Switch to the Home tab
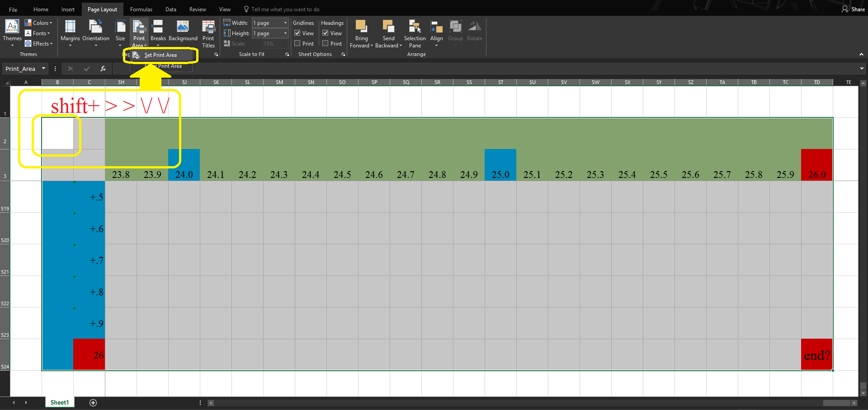868x410 pixels. click(x=41, y=9)
